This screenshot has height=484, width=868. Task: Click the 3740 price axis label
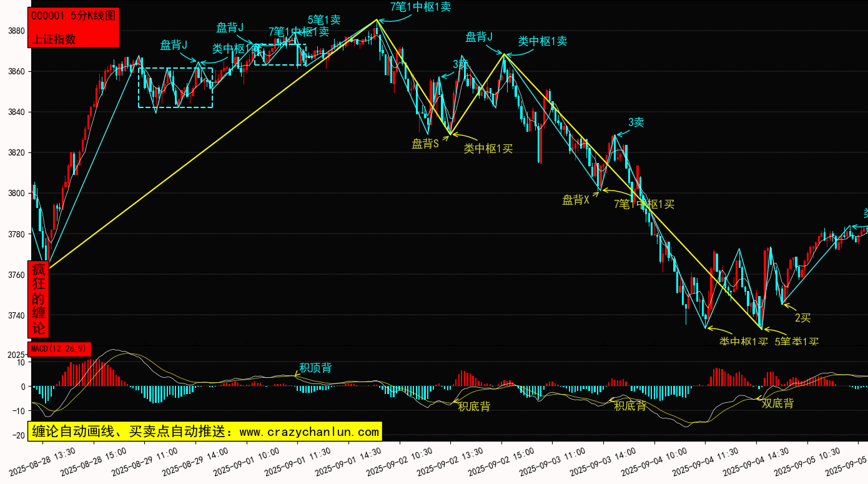(16, 315)
